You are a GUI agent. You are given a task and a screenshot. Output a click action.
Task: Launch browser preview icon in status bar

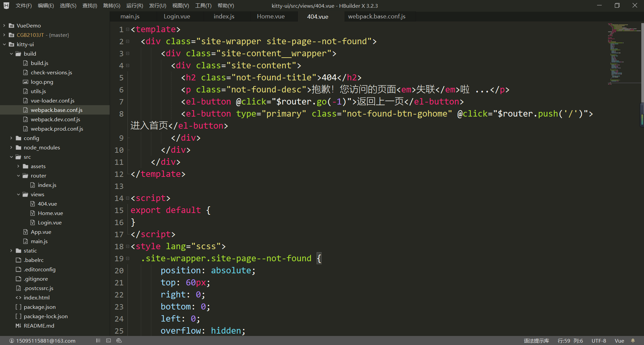[x=119, y=340]
